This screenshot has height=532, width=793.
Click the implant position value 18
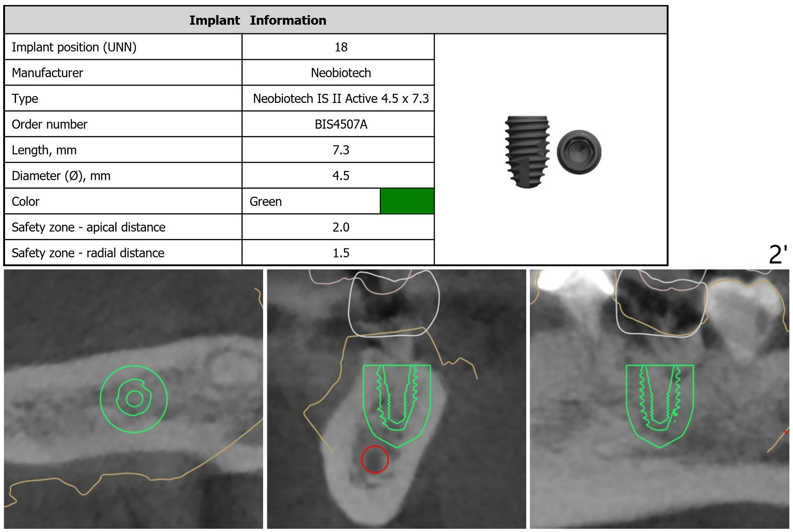tap(340, 47)
